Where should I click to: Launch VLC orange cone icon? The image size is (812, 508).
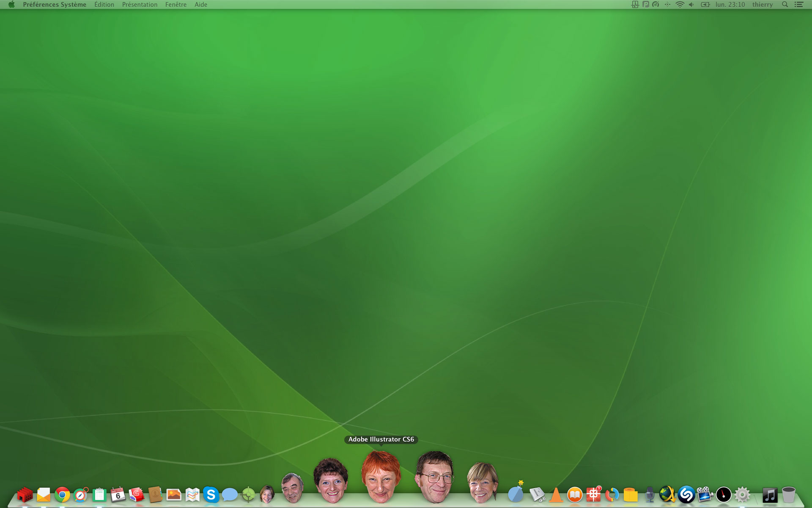click(556, 495)
